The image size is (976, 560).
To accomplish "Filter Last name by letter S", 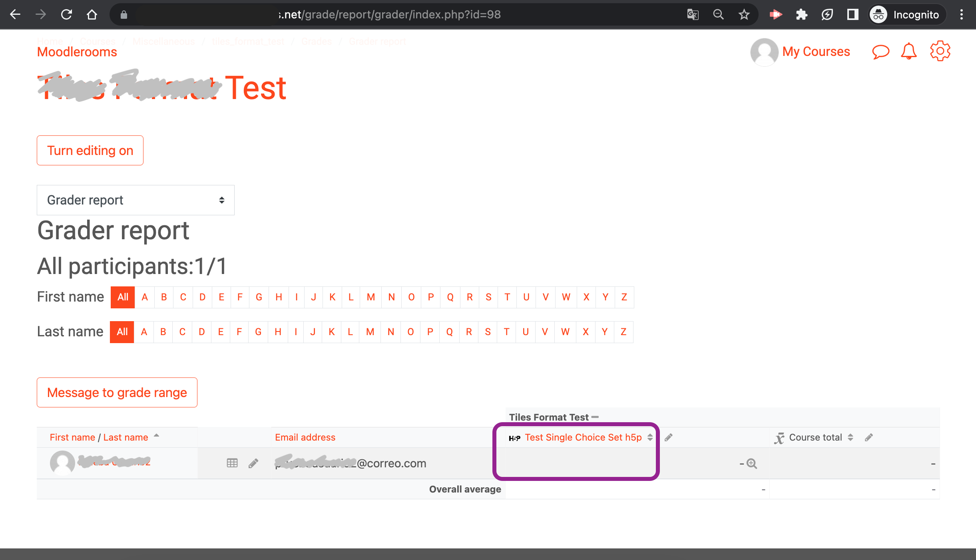I will (x=488, y=332).
